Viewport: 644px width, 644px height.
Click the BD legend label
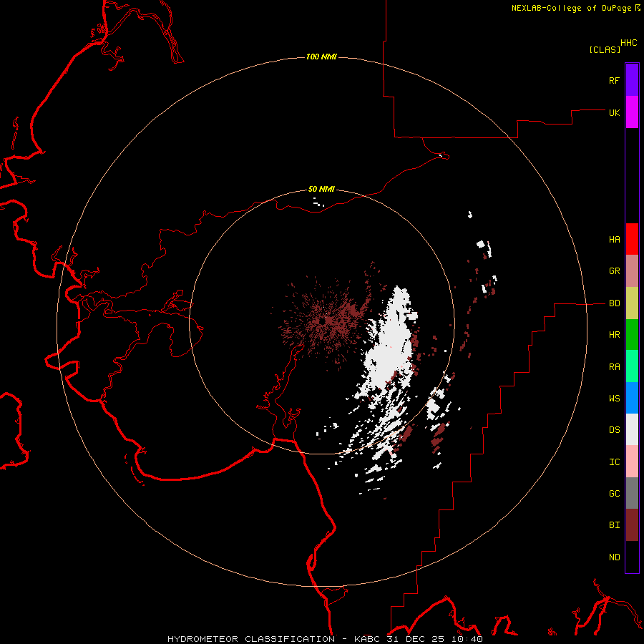[614, 303]
